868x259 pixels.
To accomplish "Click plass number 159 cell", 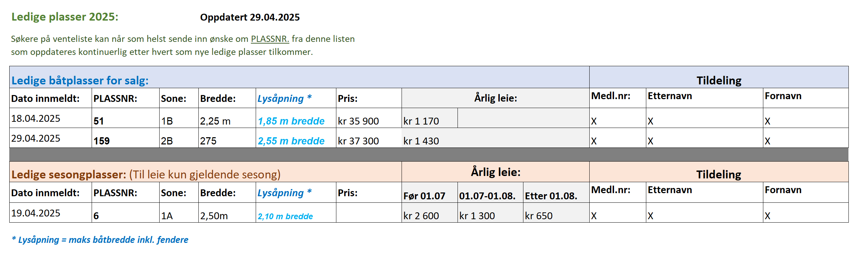I will click(126, 138).
